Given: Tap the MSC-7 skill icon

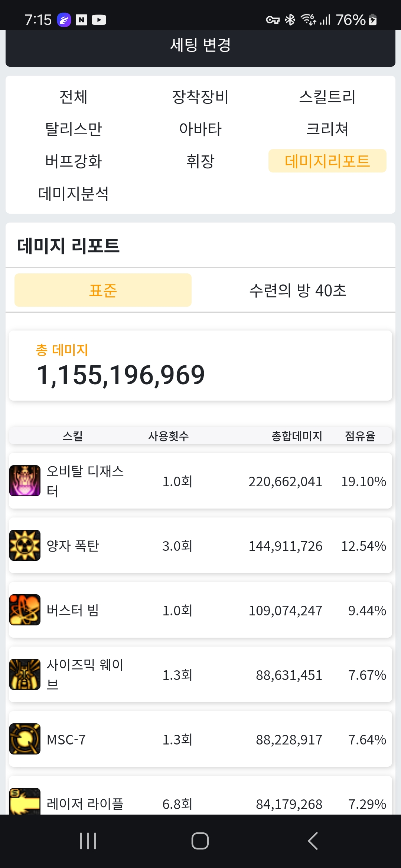Looking at the screenshot, I should pos(25,739).
